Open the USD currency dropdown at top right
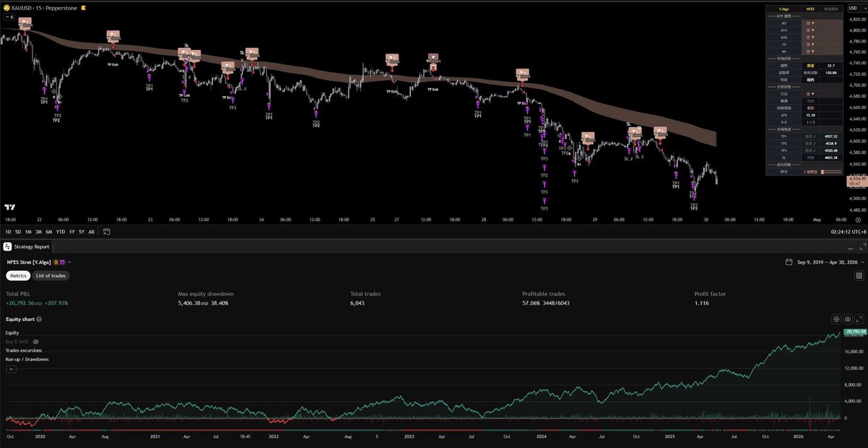Screen dimensions: 868x448 point(854,9)
